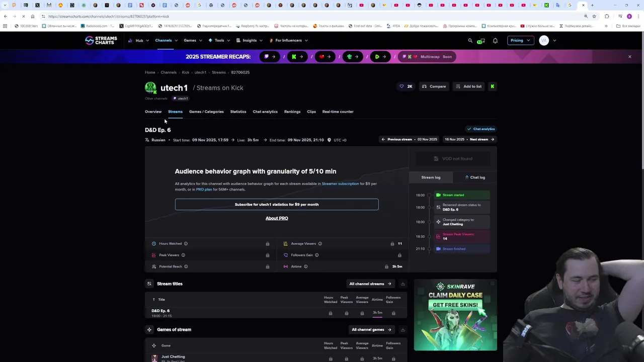
Task: Click the Add to list button
Action: [x=468, y=86]
